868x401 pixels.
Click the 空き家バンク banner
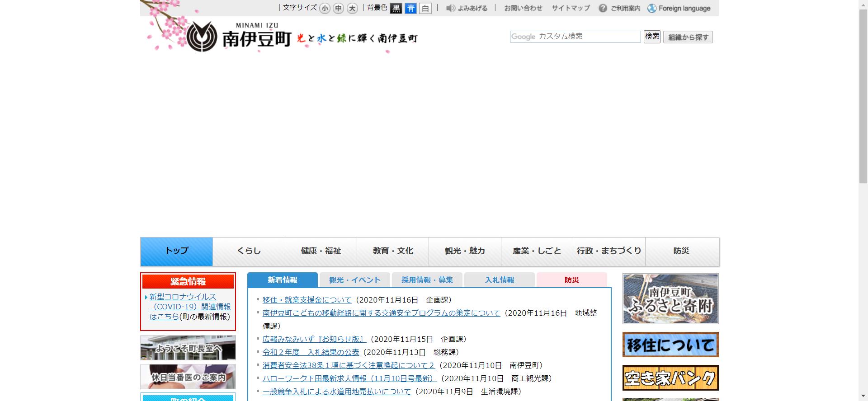coord(670,378)
